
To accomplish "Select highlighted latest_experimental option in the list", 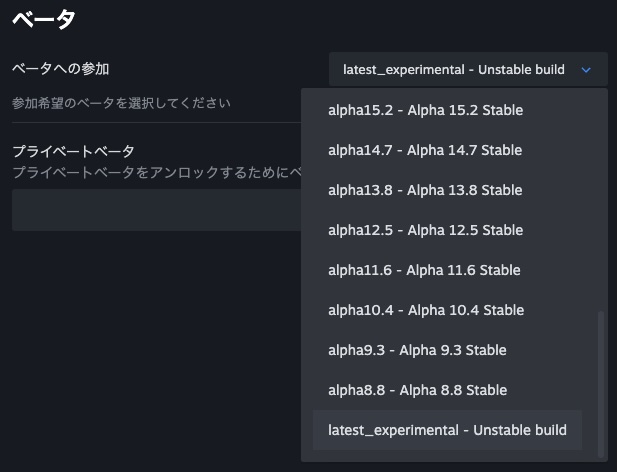I will 447,430.
